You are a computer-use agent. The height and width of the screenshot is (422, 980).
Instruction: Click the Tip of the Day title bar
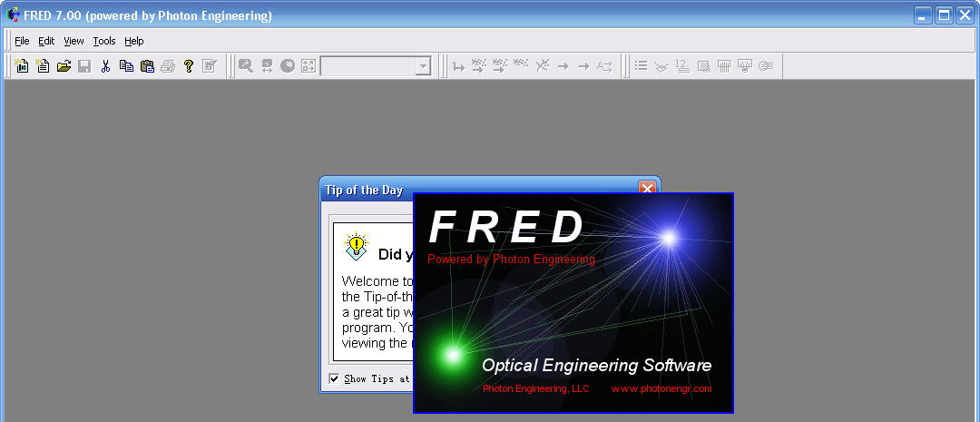click(x=478, y=190)
